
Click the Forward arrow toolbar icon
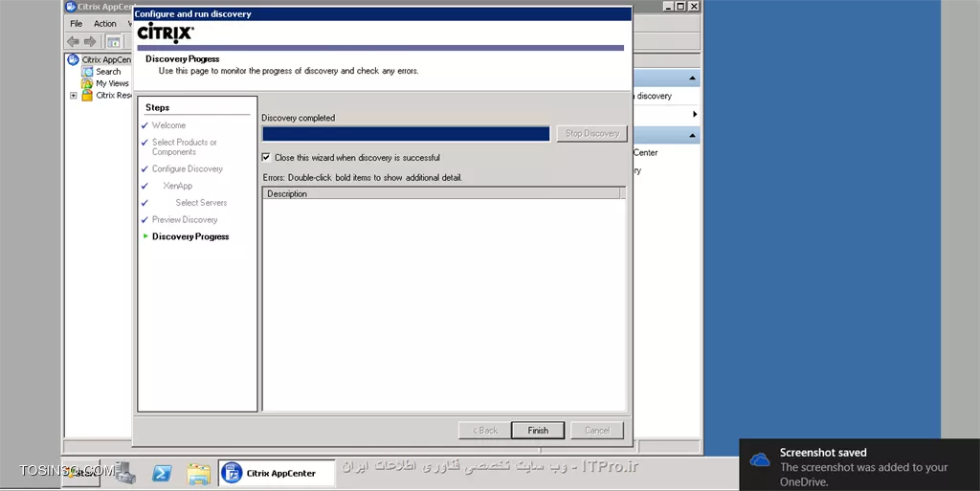pos(90,41)
